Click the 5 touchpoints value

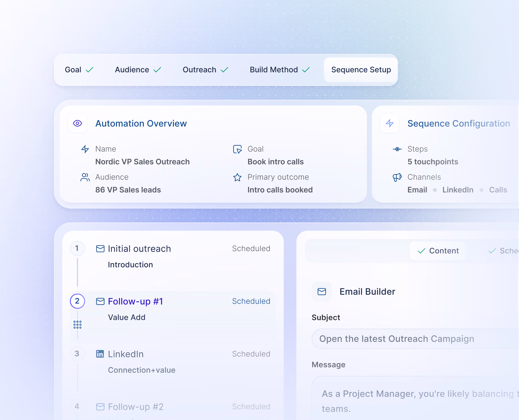pos(433,162)
